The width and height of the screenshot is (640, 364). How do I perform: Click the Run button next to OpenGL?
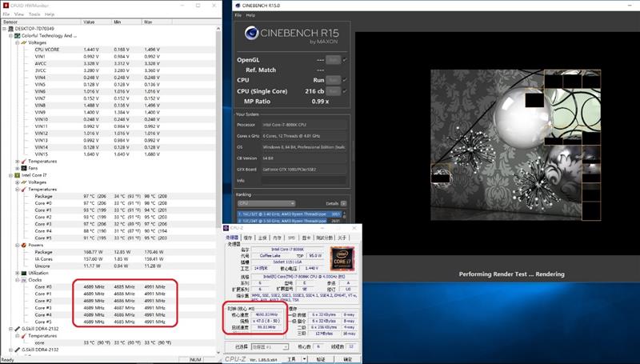click(x=334, y=60)
